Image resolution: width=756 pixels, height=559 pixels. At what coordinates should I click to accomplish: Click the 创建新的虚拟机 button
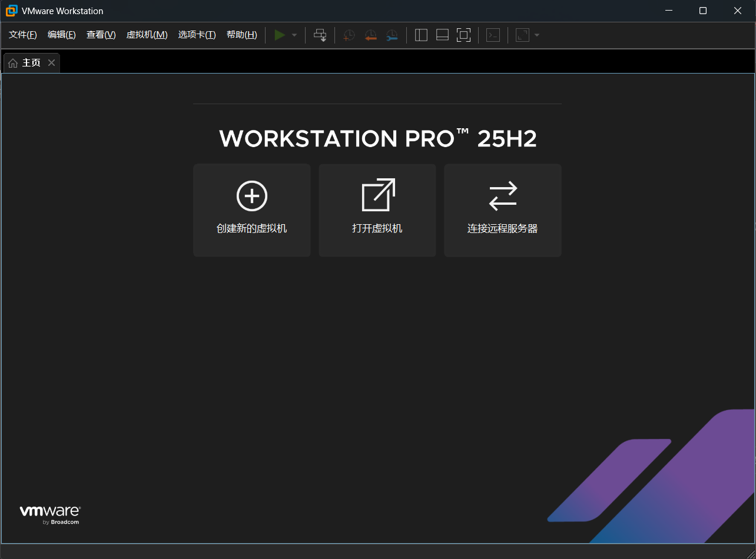click(252, 210)
